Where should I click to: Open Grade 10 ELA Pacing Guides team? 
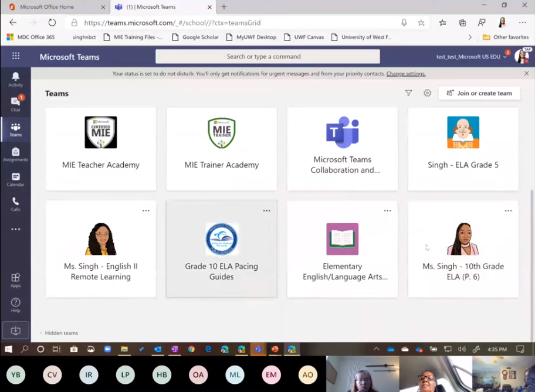point(222,249)
